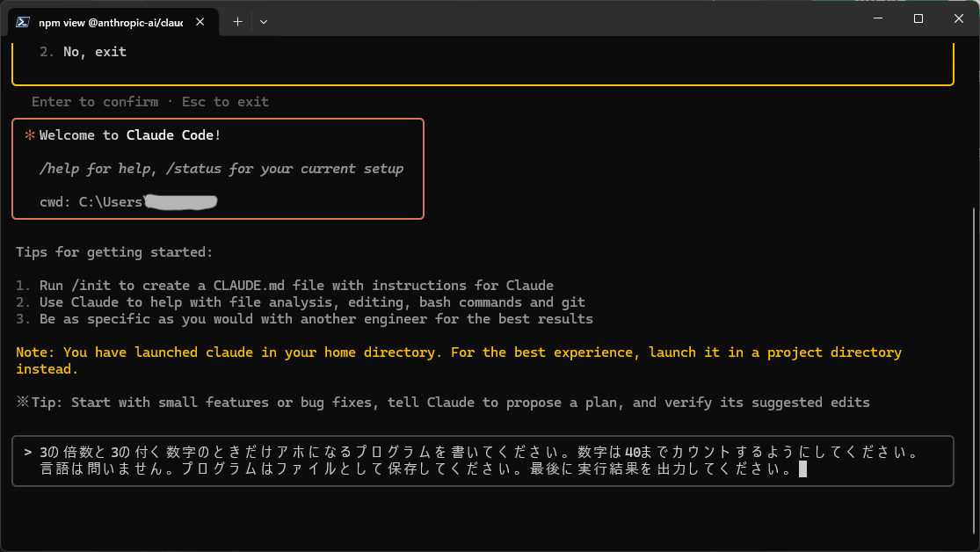Expand the new tab profile dropdown arrow

(x=264, y=22)
